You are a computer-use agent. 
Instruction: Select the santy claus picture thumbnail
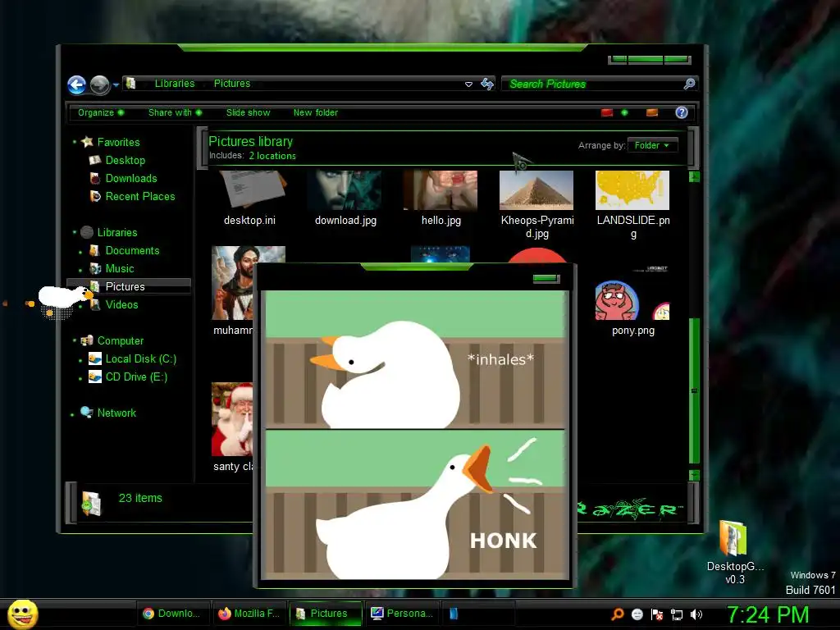click(x=232, y=419)
